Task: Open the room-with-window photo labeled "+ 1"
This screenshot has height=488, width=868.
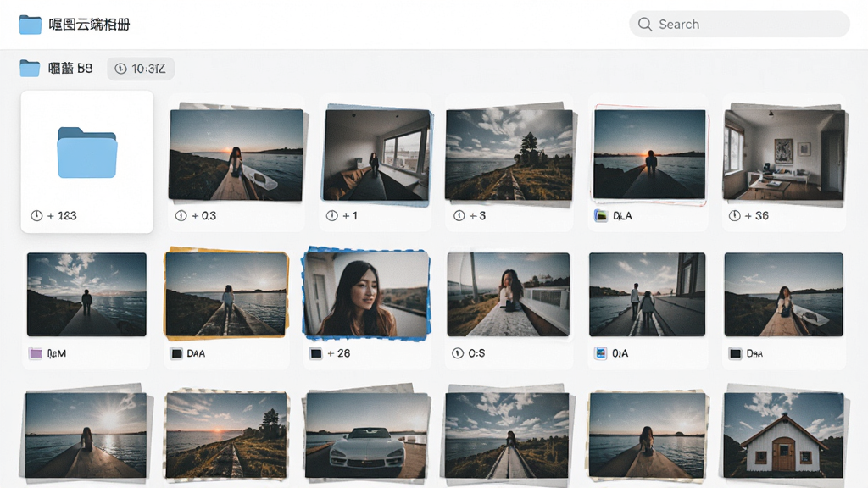Action: 377,155
